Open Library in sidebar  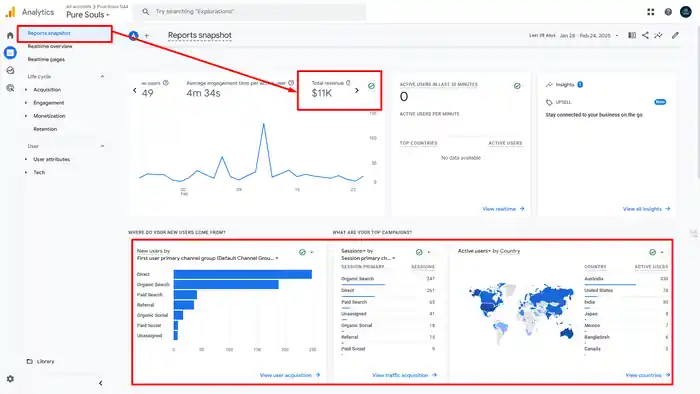[x=46, y=361]
